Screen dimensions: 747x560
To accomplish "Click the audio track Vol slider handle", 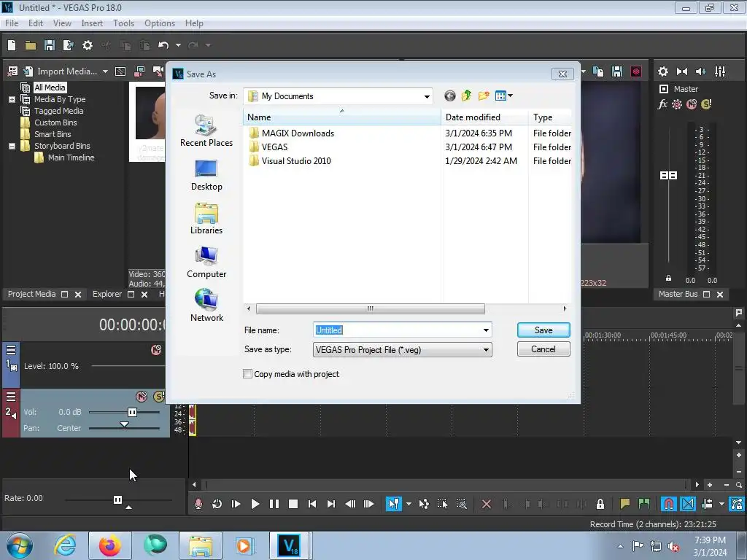I will click(x=133, y=413).
